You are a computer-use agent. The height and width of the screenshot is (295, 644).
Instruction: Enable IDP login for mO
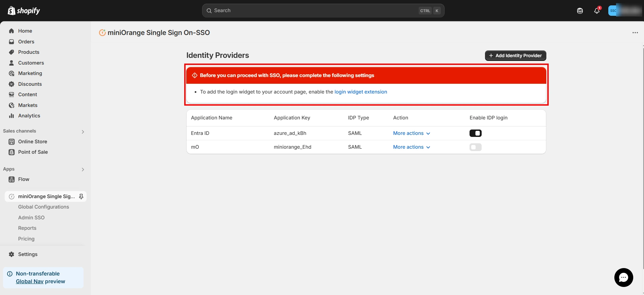tap(476, 147)
